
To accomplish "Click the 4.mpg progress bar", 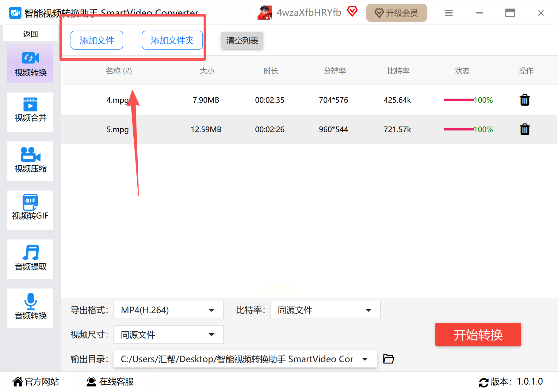I will (x=459, y=100).
